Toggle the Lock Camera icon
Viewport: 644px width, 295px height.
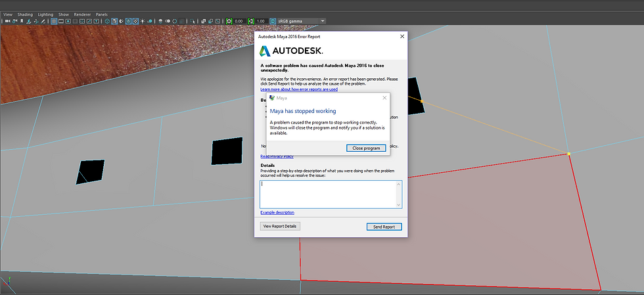[14, 20]
